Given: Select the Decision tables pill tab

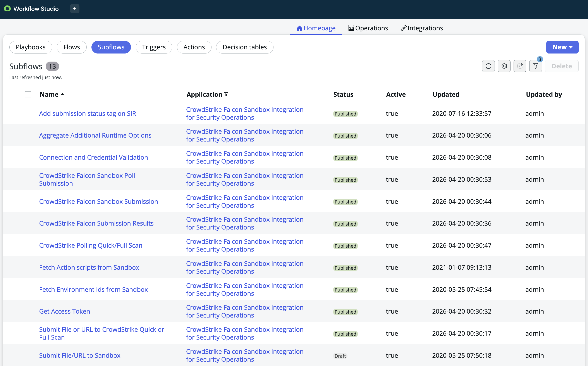Looking at the screenshot, I should [x=244, y=47].
